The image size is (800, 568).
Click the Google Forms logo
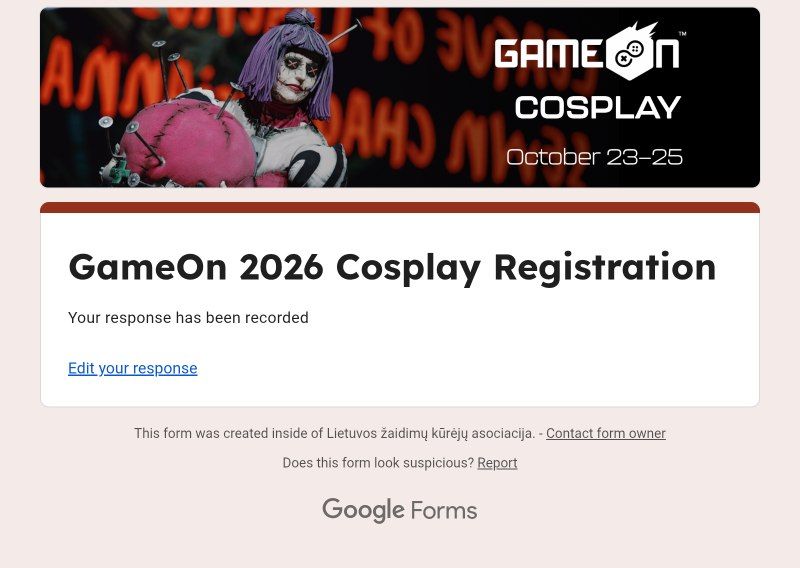[x=399, y=510]
